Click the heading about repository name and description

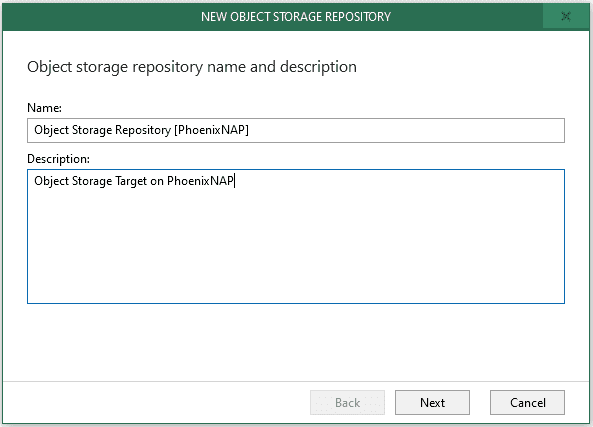pyautogui.click(x=192, y=67)
